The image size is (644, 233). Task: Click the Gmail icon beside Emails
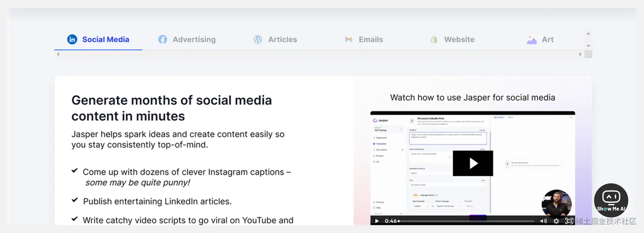pyautogui.click(x=348, y=40)
